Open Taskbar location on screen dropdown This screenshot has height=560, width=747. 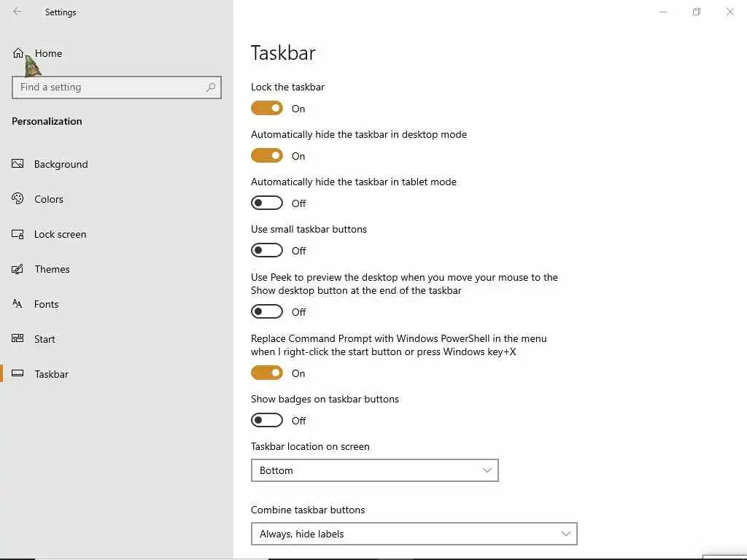click(x=374, y=470)
